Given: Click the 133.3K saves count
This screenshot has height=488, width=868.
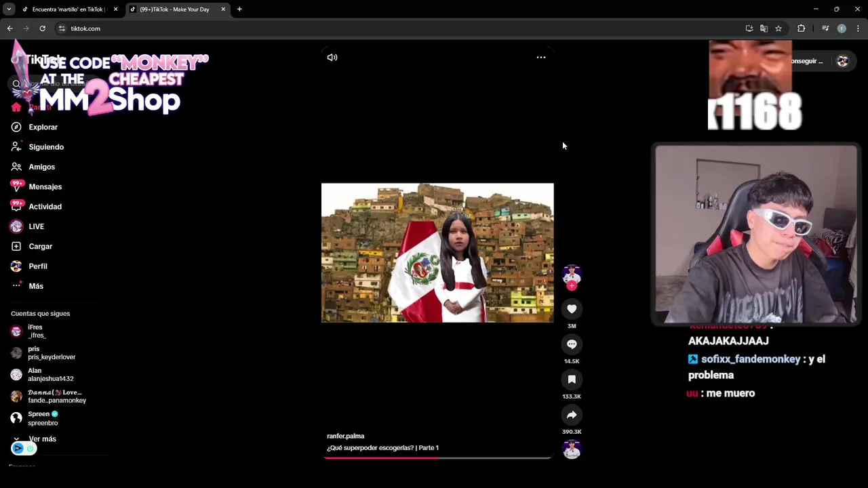Looking at the screenshot, I should 572,396.
